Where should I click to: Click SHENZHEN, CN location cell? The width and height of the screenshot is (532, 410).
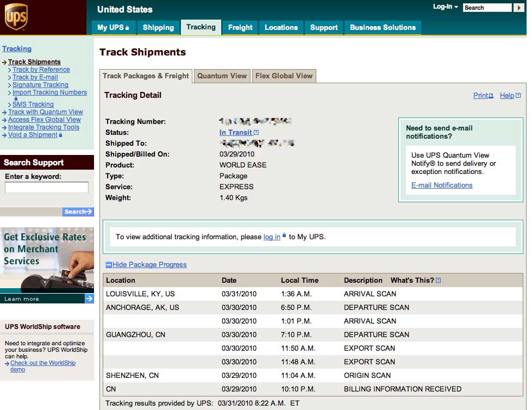point(133,375)
